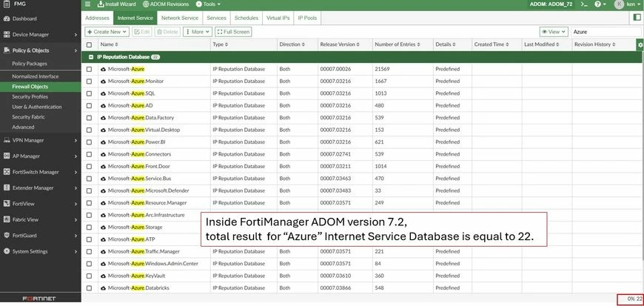Select the Microsoft-Azure.Windows.Admin.Center entry name

tap(153, 264)
